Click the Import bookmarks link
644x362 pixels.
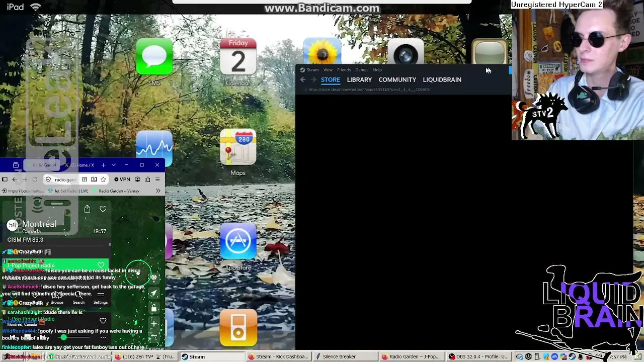point(22,191)
